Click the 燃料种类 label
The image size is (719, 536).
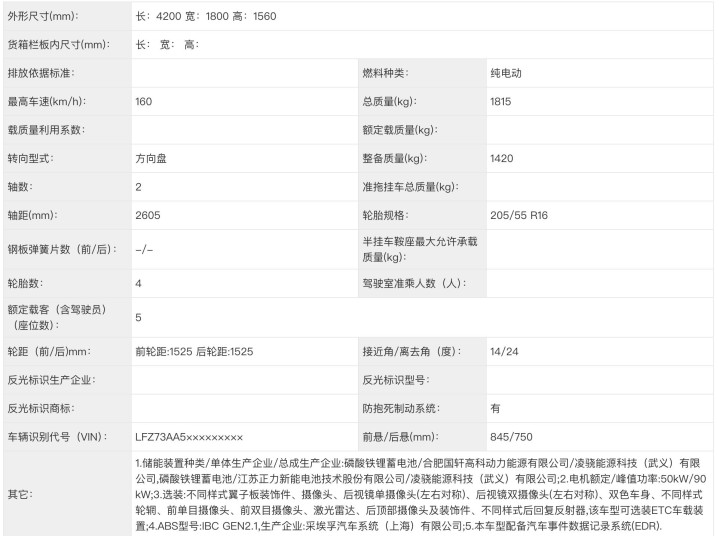385,73
